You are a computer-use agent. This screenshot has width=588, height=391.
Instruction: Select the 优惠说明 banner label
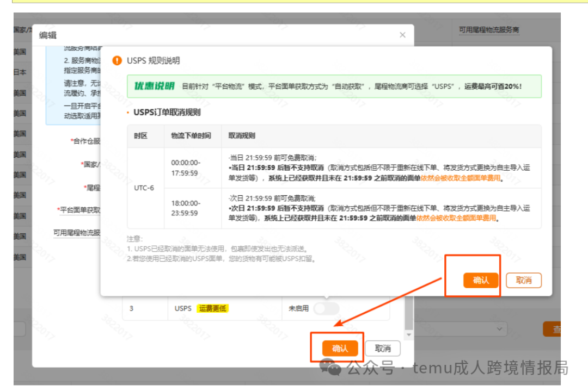[154, 86]
